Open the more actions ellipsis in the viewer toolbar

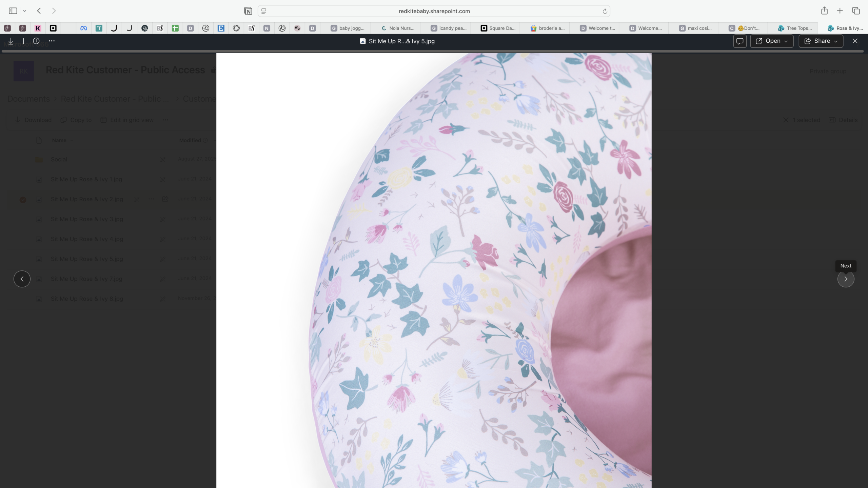[x=52, y=41]
